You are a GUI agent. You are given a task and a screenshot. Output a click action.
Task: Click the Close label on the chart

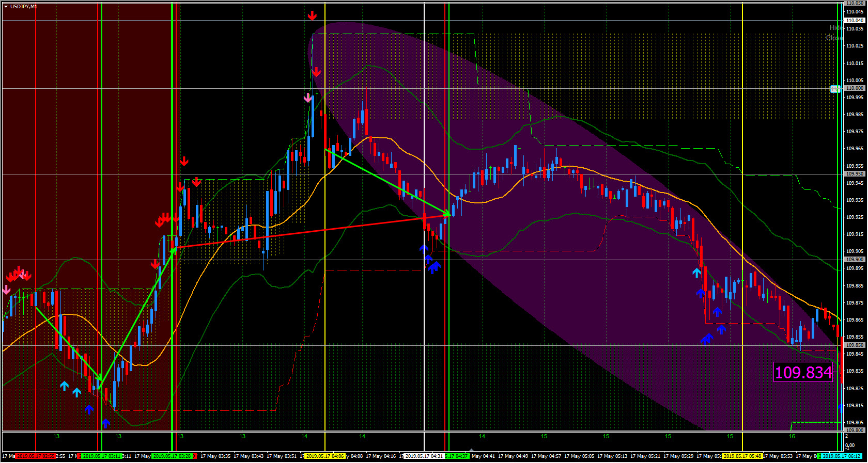pyautogui.click(x=834, y=38)
